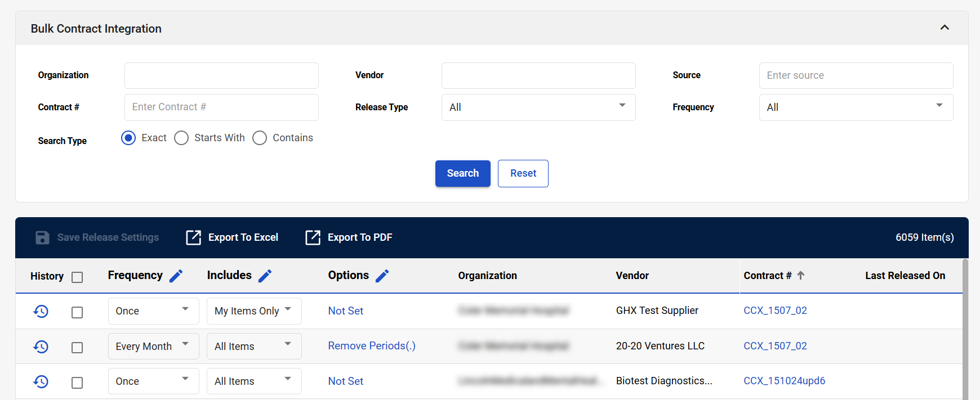This screenshot has width=980, height=400.
Task: Click the Frequency column edit pencil icon
Action: pos(176,276)
